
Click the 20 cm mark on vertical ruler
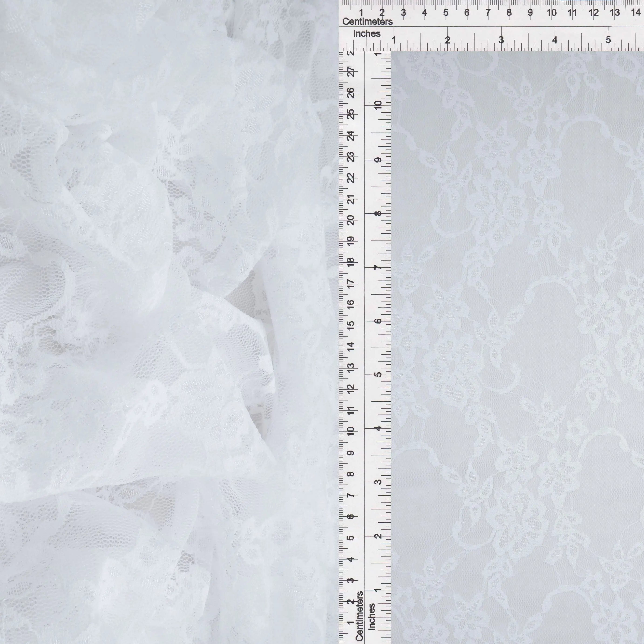click(x=351, y=220)
